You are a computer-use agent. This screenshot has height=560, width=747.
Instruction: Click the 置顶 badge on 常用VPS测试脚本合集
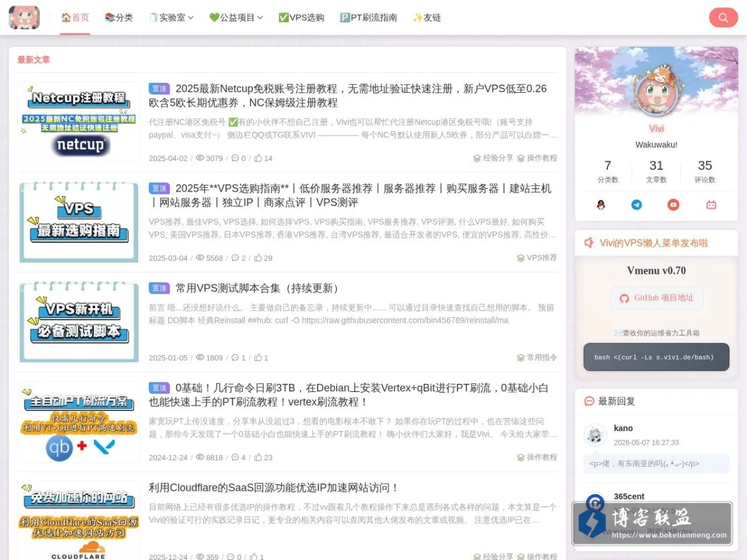(159, 288)
